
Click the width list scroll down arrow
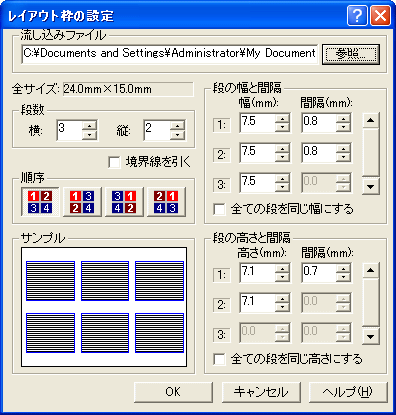(371, 187)
